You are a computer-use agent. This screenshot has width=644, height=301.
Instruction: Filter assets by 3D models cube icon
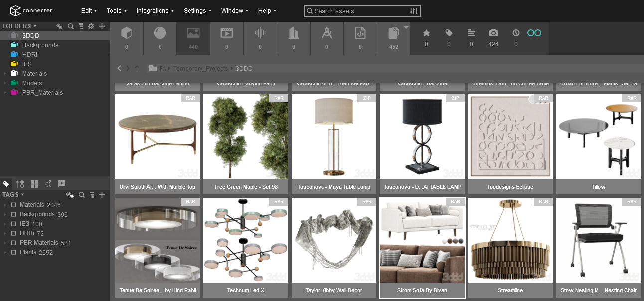[127, 33]
